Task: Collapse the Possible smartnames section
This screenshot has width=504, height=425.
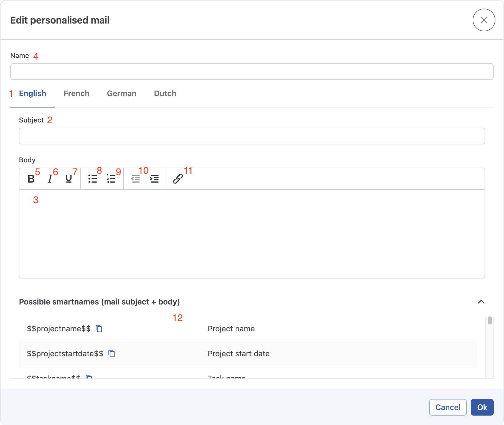Action: coord(482,302)
